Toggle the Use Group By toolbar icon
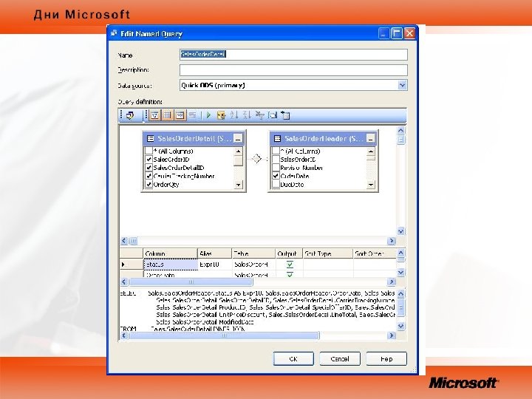This screenshot has height=399, width=532. pos(273,115)
